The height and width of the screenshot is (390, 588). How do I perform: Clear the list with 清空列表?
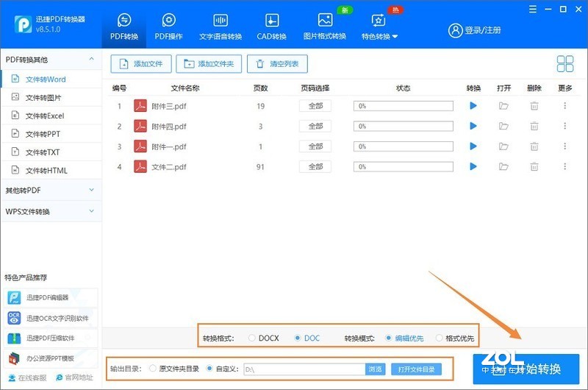pyautogui.click(x=278, y=64)
